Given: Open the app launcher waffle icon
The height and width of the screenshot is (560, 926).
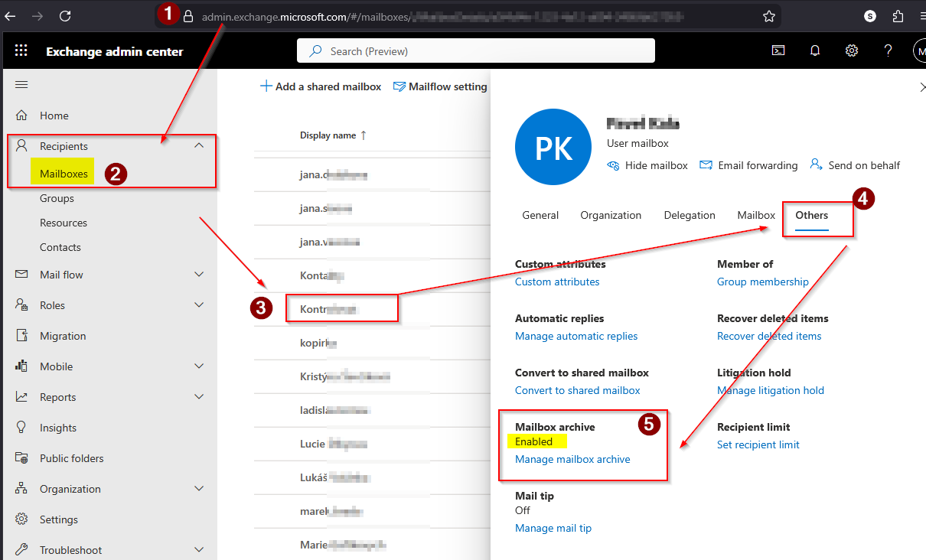Looking at the screenshot, I should 21,51.
